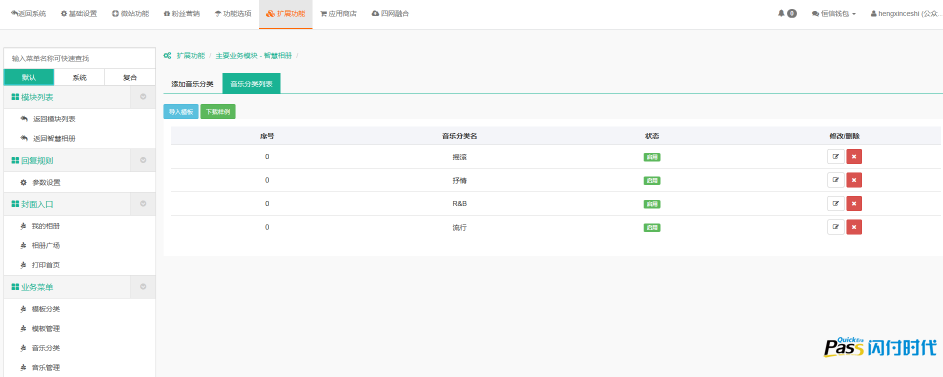This screenshot has height=377, width=943.
Task: Toggle the 启用 status badge for R&B
Action: coord(652,204)
